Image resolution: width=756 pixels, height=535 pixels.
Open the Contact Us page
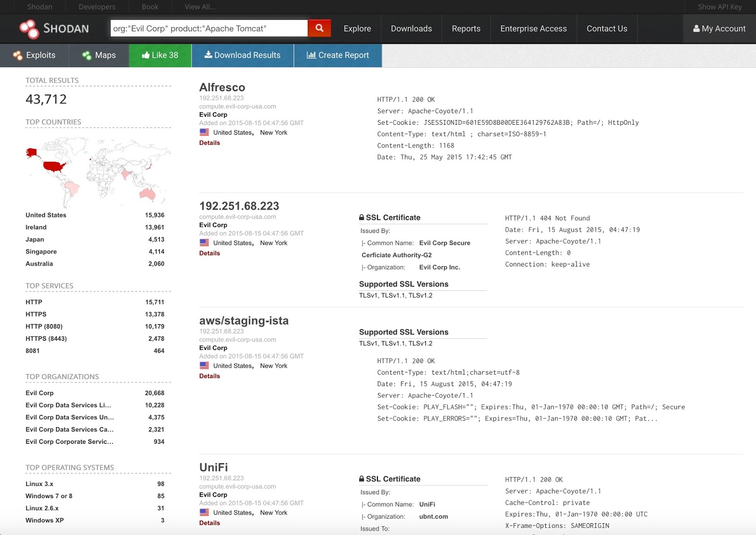click(607, 28)
